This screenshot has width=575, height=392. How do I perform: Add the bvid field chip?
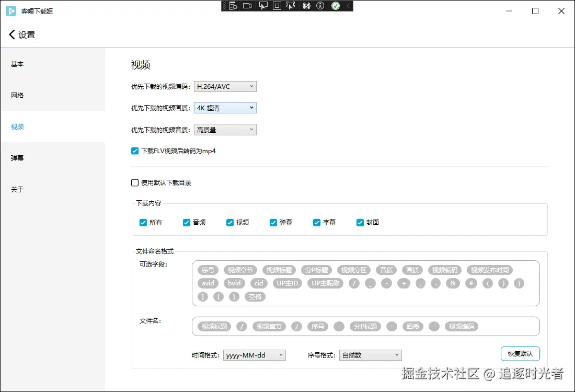tap(234, 283)
